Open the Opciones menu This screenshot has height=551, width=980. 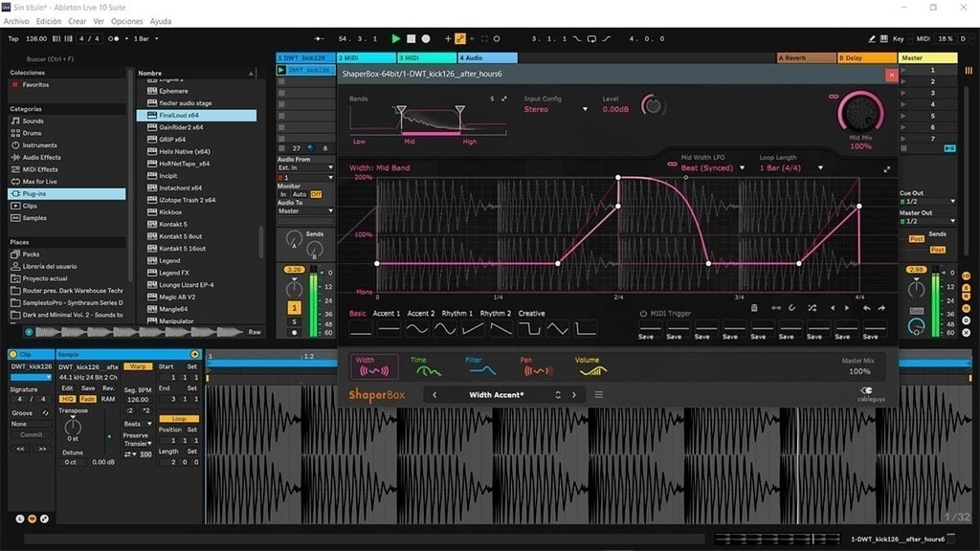[x=127, y=21]
